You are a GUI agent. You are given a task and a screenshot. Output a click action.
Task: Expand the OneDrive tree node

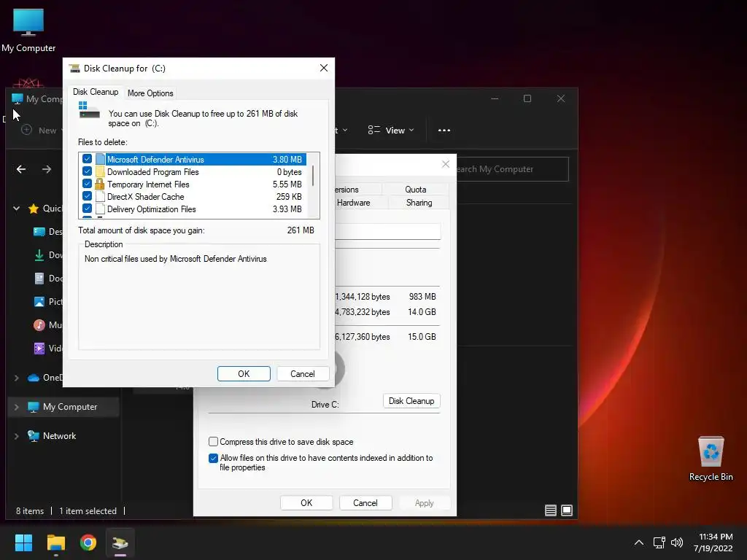click(17, 378)
